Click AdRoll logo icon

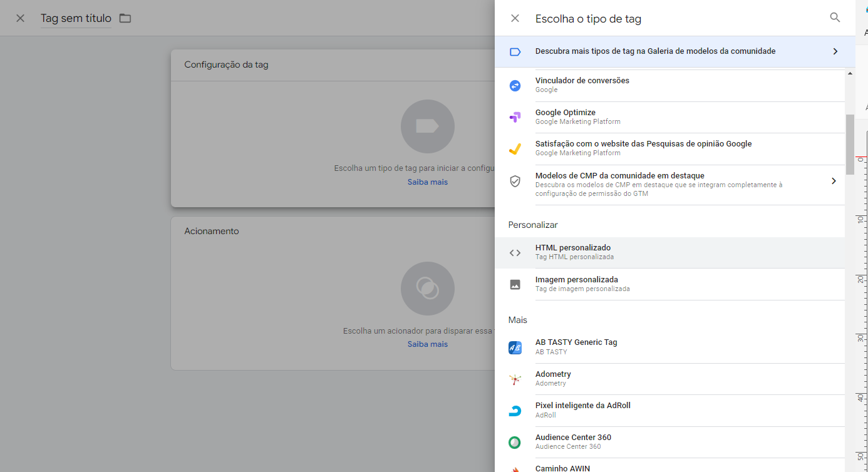pos(515,411)
